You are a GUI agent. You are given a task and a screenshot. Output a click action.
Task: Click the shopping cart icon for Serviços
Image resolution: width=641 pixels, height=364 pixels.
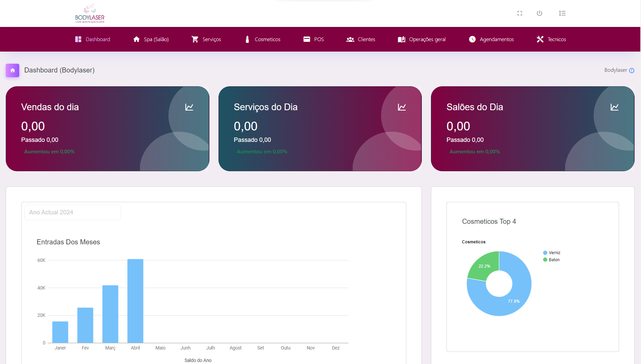tap(195, 39)
